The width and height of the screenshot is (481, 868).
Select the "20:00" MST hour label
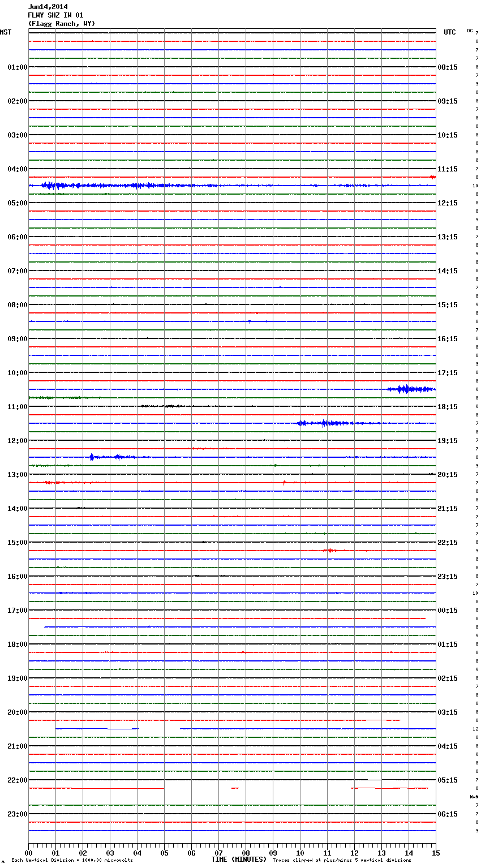coord(17,712)
